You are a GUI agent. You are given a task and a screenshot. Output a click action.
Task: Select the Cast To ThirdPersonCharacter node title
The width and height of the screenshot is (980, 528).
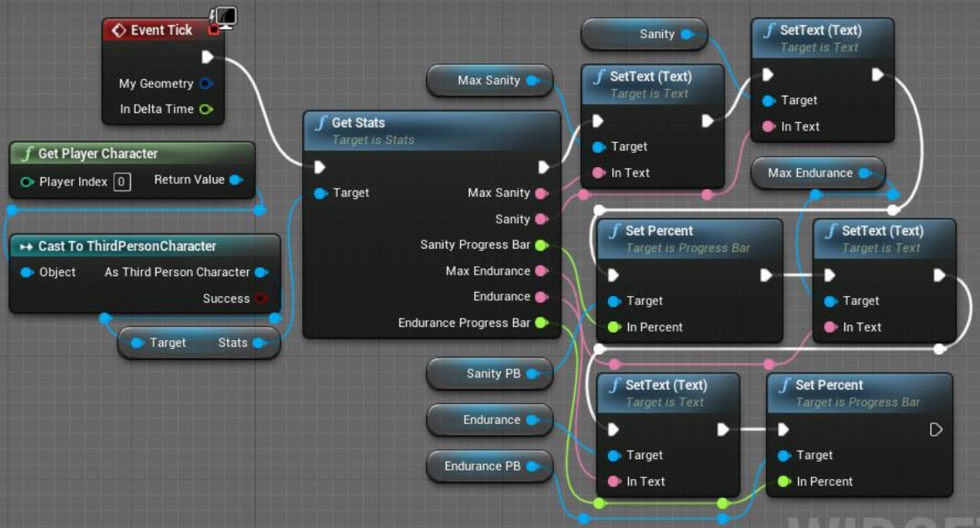126,246
